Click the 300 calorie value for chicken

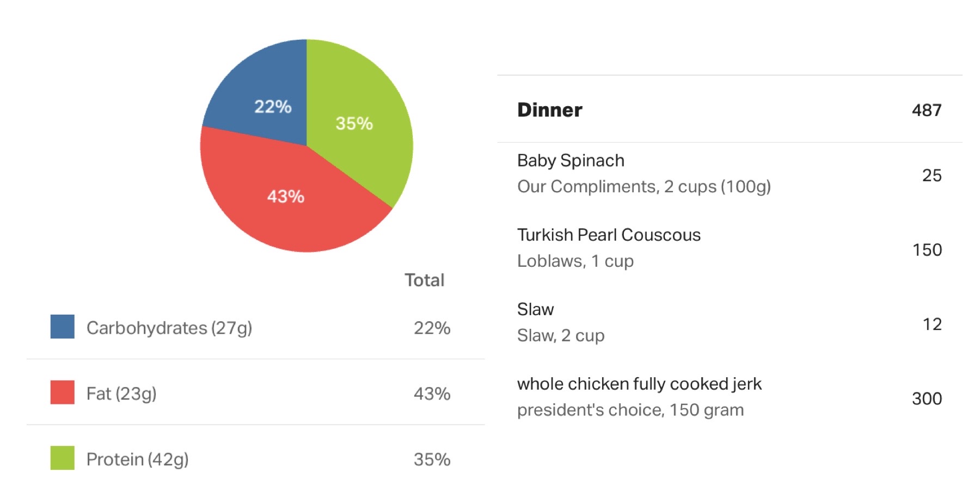point(927,398)
